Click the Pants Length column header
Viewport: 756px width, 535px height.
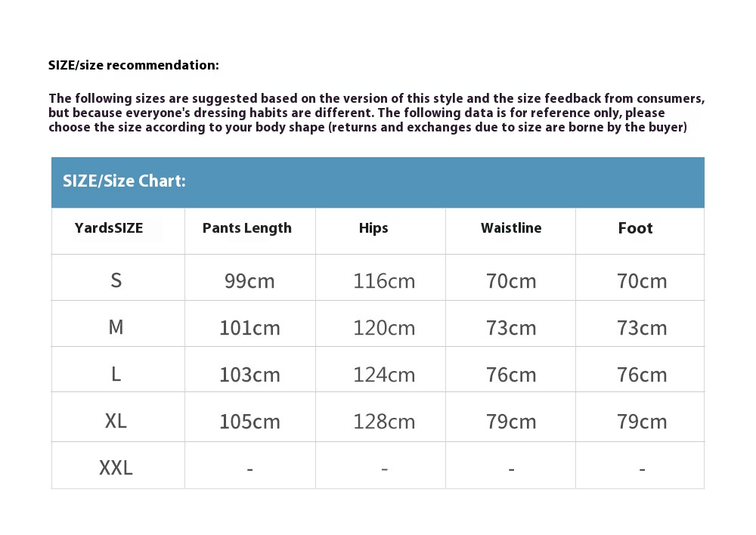[x=247, y=228]
